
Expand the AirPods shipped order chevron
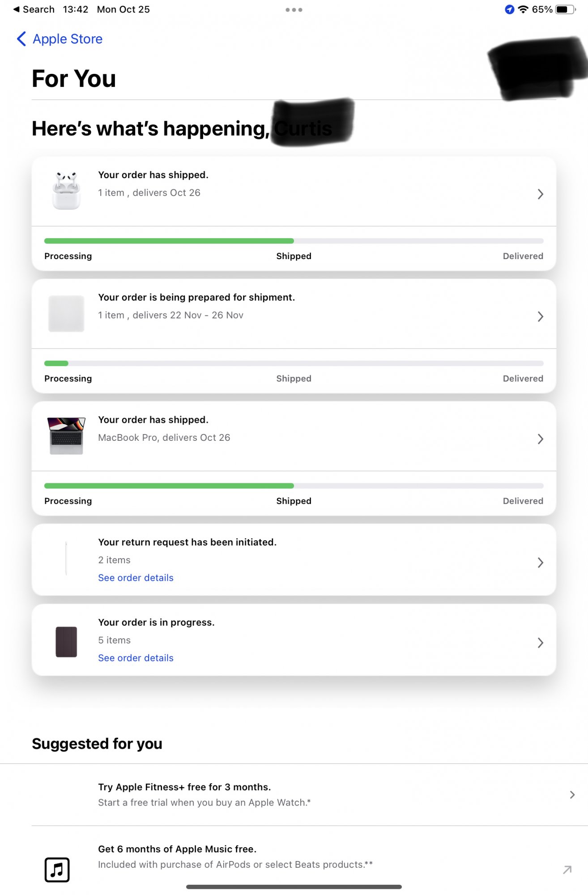click(x=540, y=194)
